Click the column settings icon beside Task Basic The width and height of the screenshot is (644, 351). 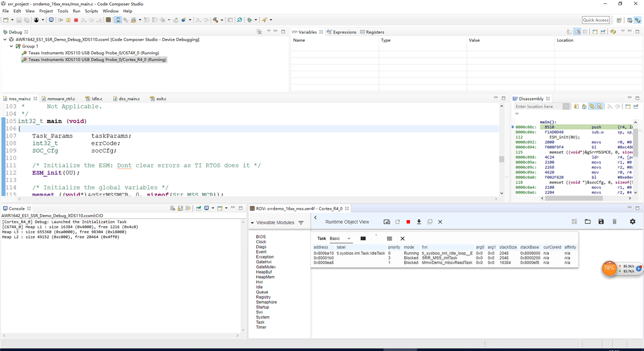click(363, 239)
